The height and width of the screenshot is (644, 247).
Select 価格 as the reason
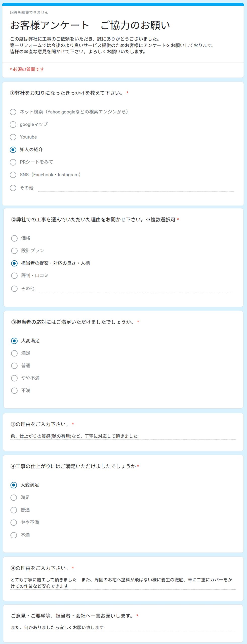tap(14, 238)
